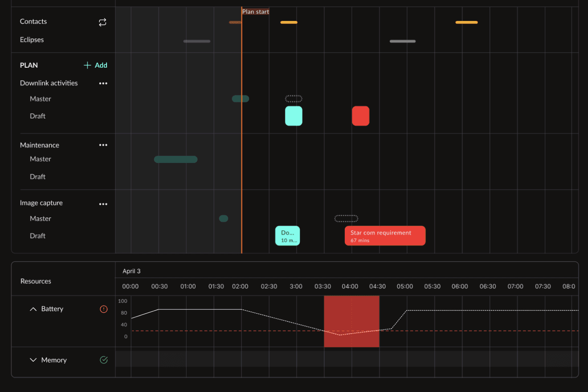
Task: Click the Plan start marker label
Action: coord(256,12)
